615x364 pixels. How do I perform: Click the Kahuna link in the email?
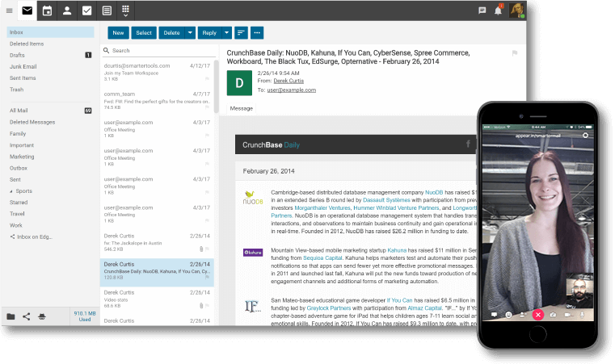tap(397, 250)
